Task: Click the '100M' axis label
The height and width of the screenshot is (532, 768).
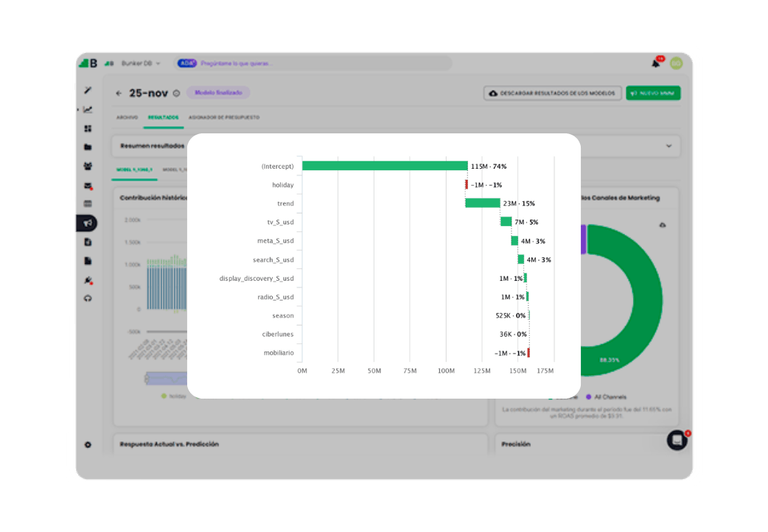Action: pyautogui.click(x=446, y=371)
